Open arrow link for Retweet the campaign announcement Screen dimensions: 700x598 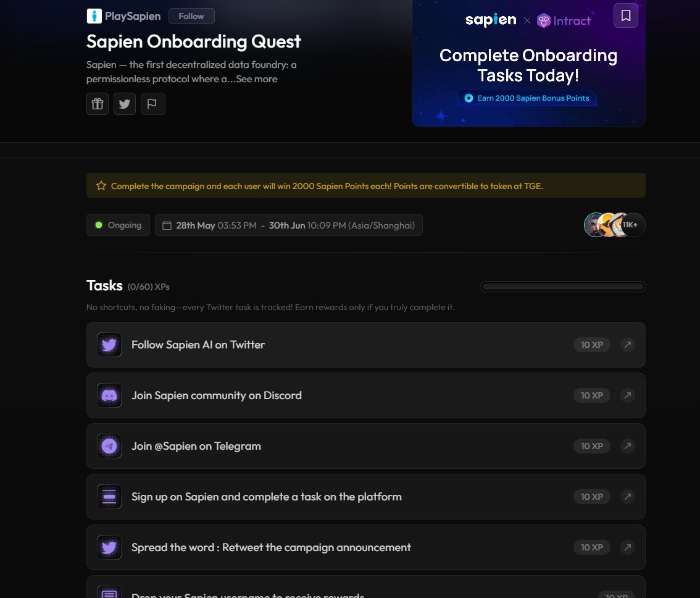pyautogui.click(x=628, y=547)
